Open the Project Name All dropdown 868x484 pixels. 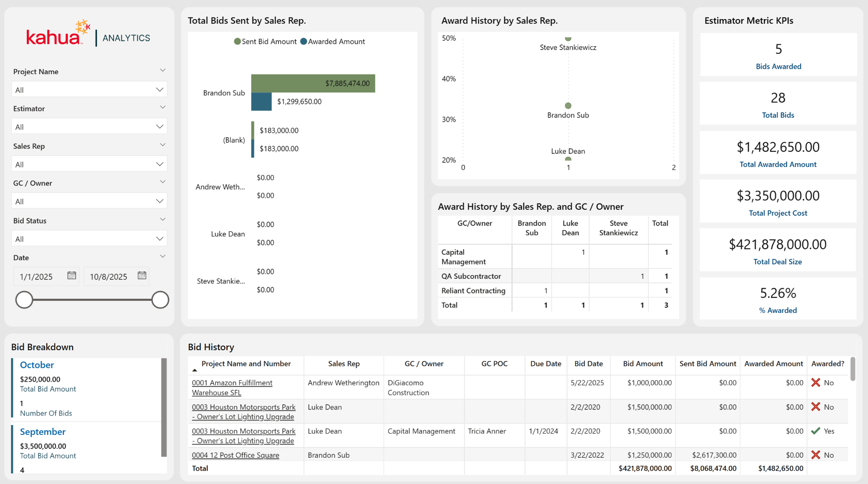[x=89, y=90]
